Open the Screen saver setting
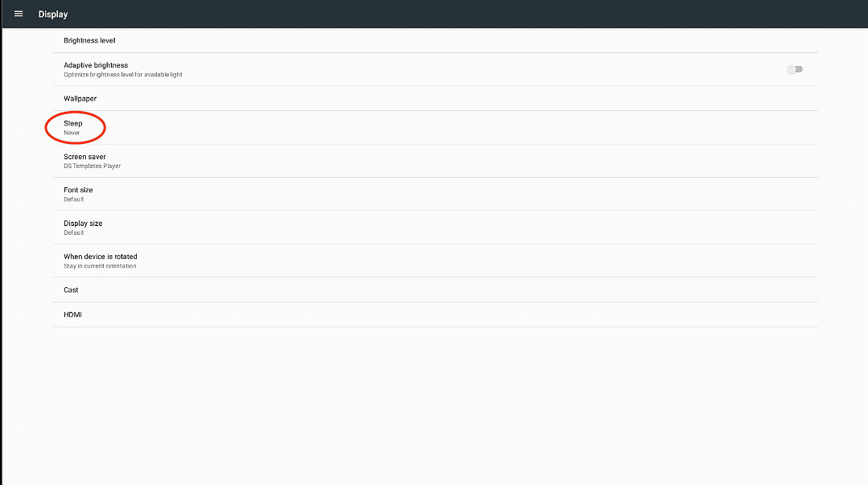Screen dimensions: 868x485 tap(435, 161)
